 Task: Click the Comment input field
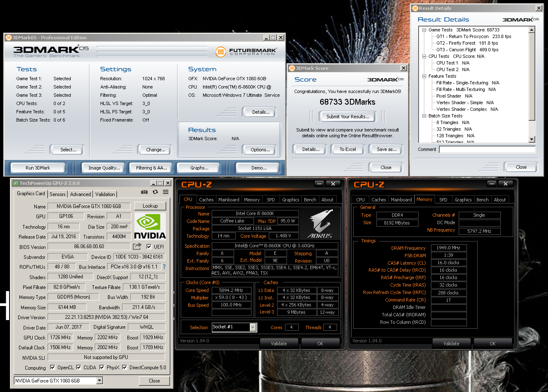pyautogui.click(x=487, y=149)
